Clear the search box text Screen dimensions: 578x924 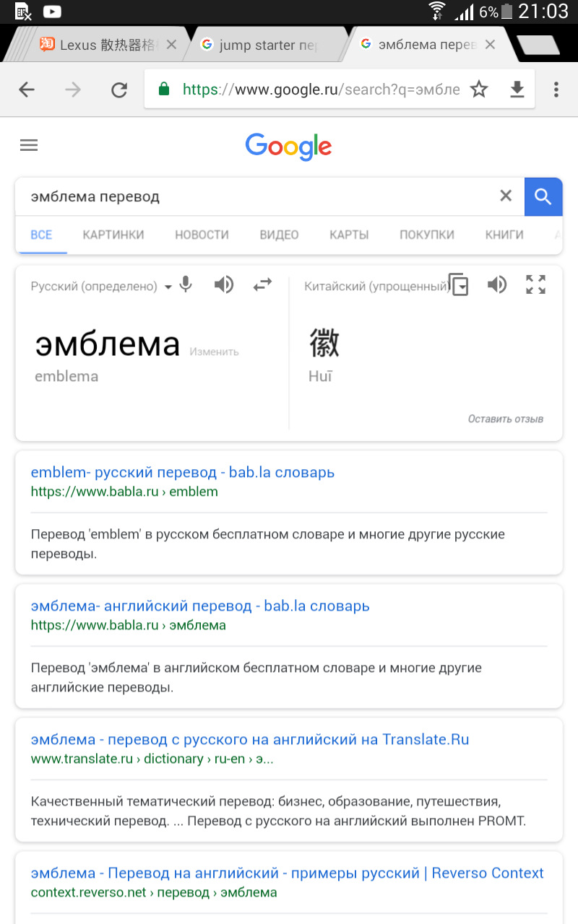click(x=506, y=196)
